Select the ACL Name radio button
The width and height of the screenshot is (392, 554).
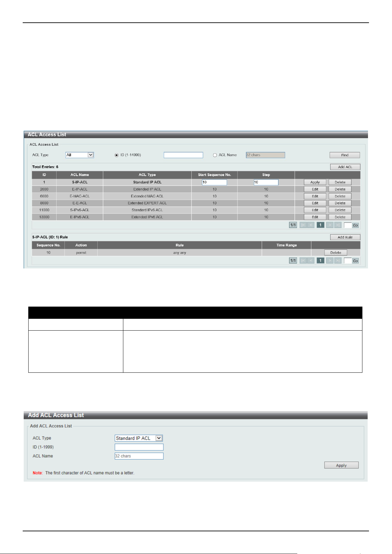[x=215, y=155]
